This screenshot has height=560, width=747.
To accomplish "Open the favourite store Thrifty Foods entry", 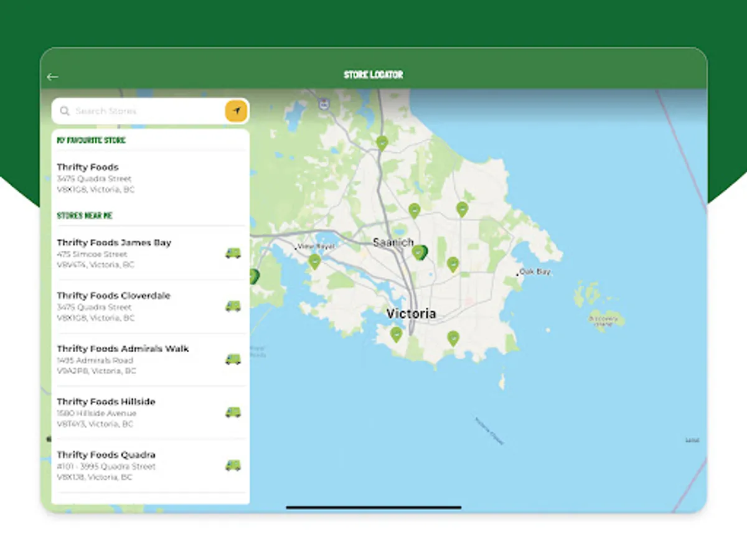I will pos(150,177).
